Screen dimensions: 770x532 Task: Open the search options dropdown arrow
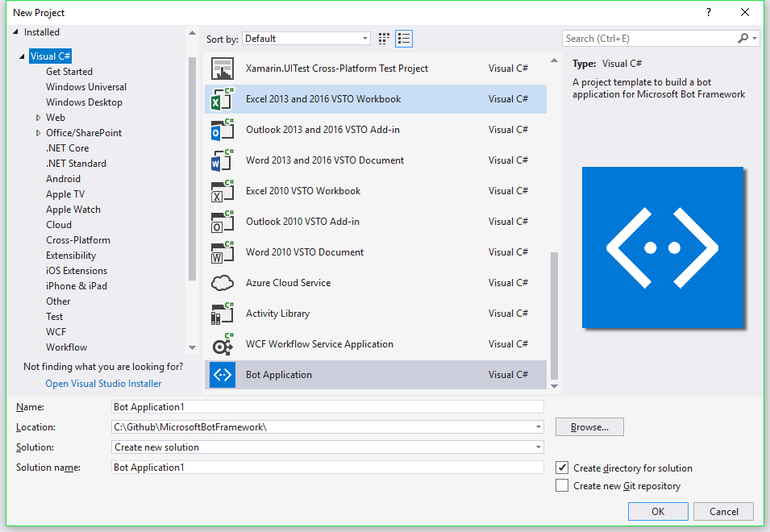pos(755,38)
